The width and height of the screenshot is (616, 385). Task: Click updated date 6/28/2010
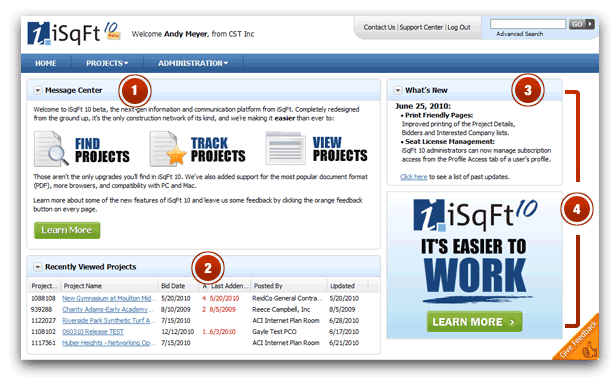344,321
